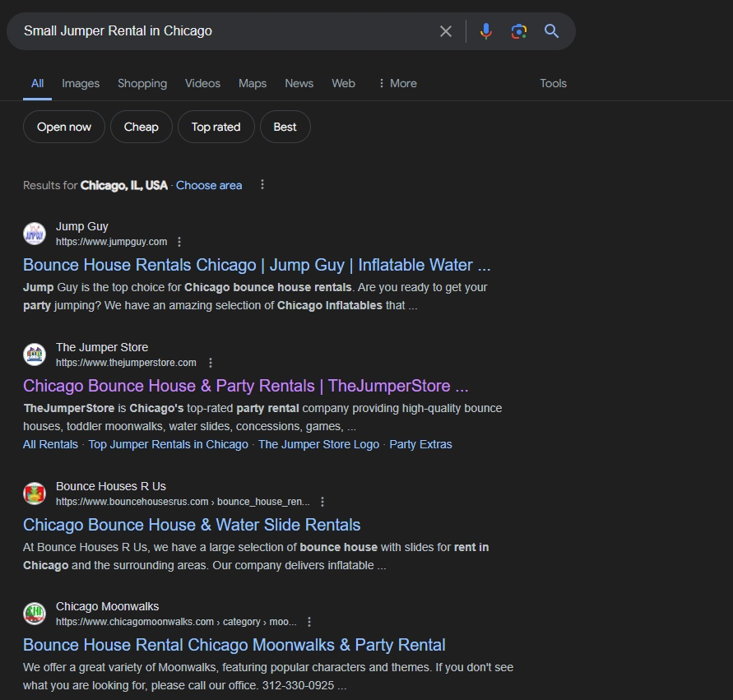Viewport: 733px width, 700px height.
Task: Clear the search box with the X icon
Action: (446, 31)
